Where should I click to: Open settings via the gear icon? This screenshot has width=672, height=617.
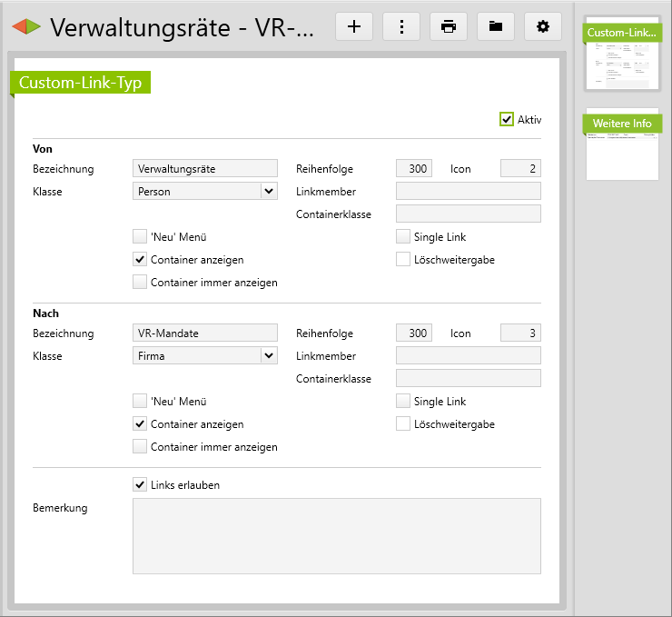click(543, 26)
